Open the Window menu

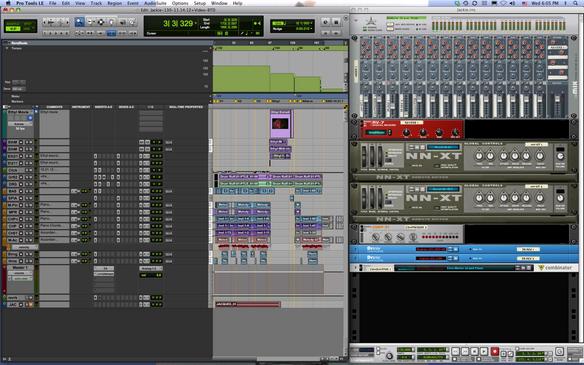[x=219, y=3]
